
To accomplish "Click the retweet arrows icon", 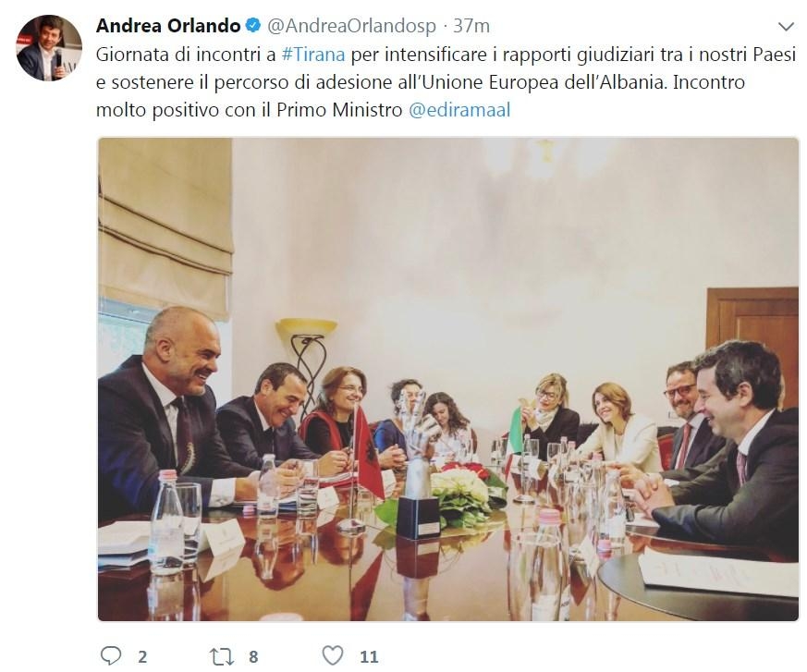I will click(x=222, y=656).
